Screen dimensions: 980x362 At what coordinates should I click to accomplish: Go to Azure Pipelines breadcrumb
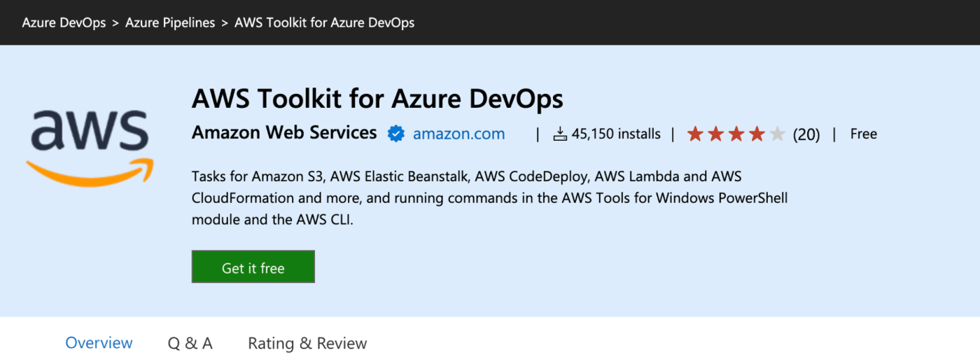tap(170, 22)
